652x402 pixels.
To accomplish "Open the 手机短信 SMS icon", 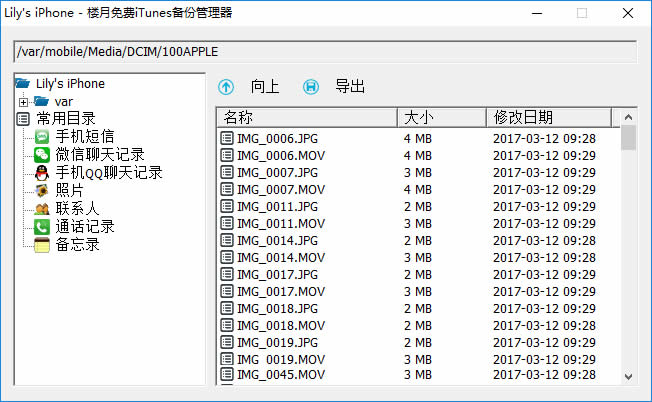I will [x=42, y=137].
